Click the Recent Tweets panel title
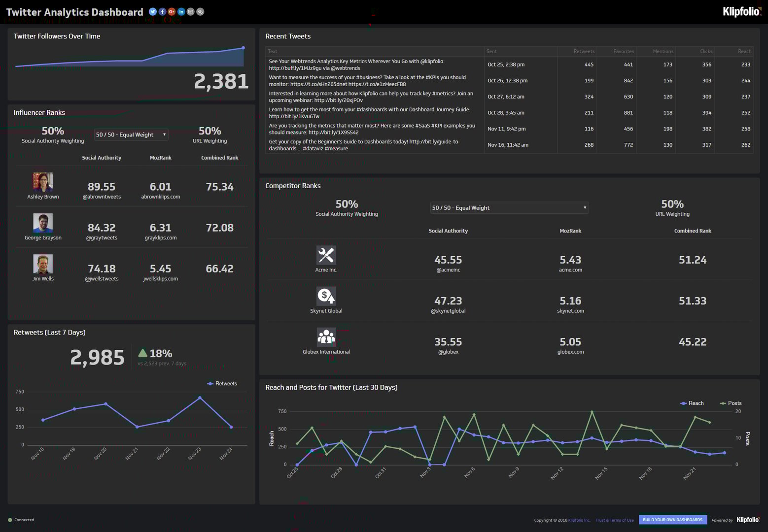The image size is (768, 532). click(x=288, y=36)
